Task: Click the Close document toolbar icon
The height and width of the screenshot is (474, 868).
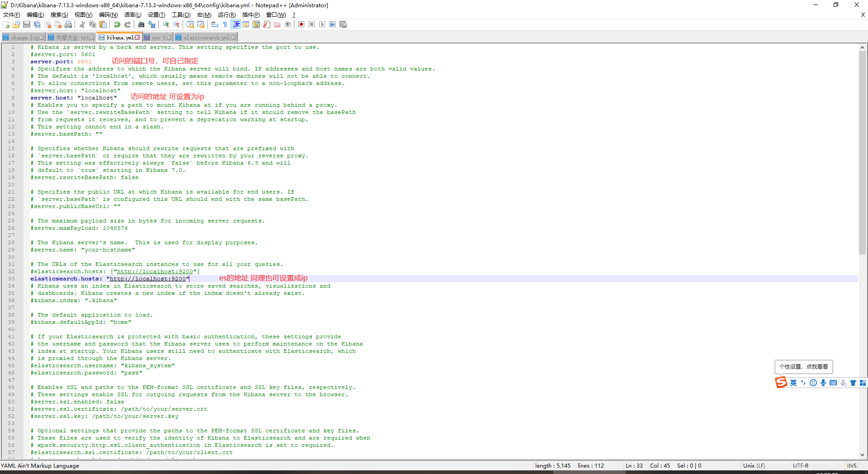Action: click(x=47, y=24)
